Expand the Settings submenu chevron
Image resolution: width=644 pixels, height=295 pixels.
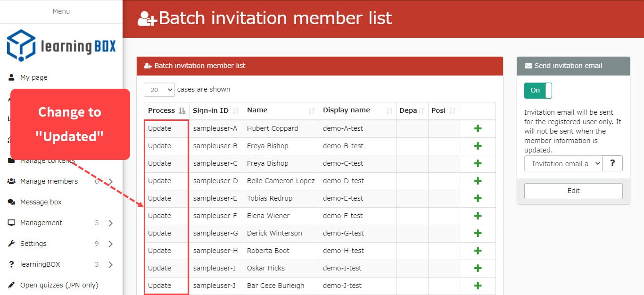tap(110, 244)
